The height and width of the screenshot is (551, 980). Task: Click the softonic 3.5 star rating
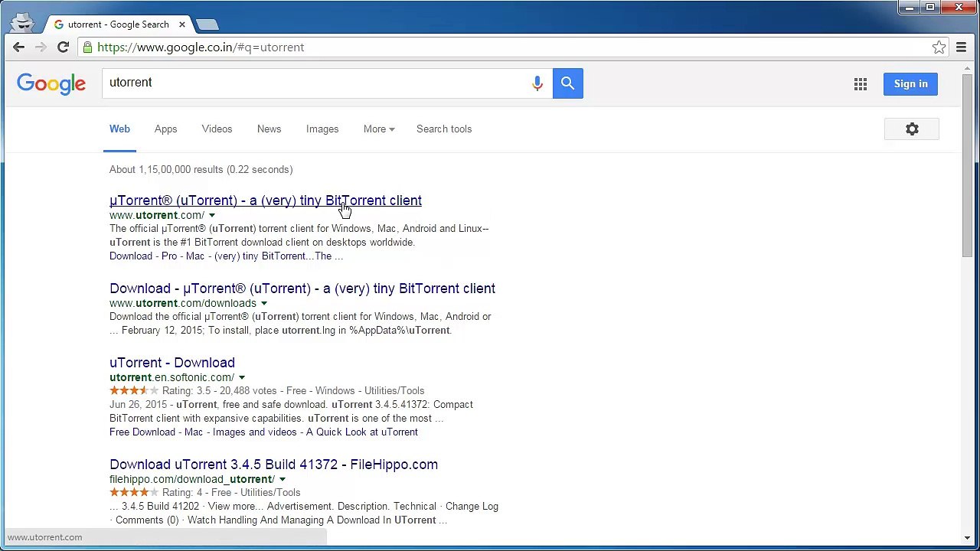pyautogui.click(x=134, y=391)
